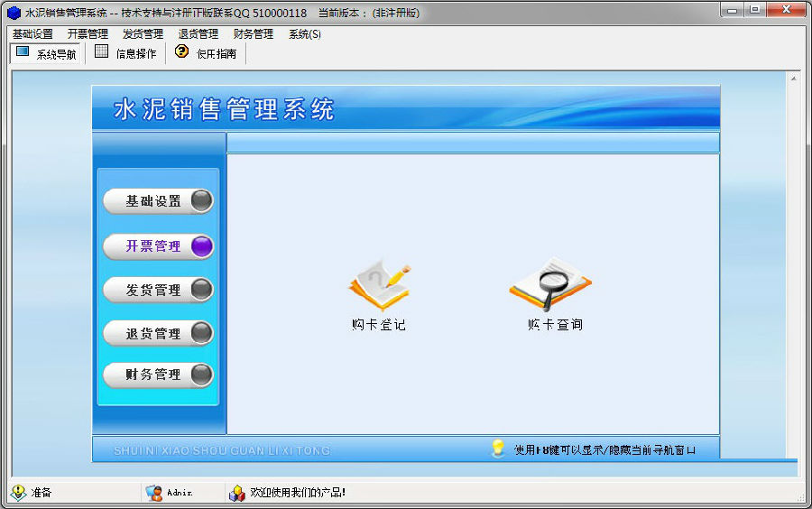
Task: Click the lightbulb tip icon
Action: pos(497,449)
